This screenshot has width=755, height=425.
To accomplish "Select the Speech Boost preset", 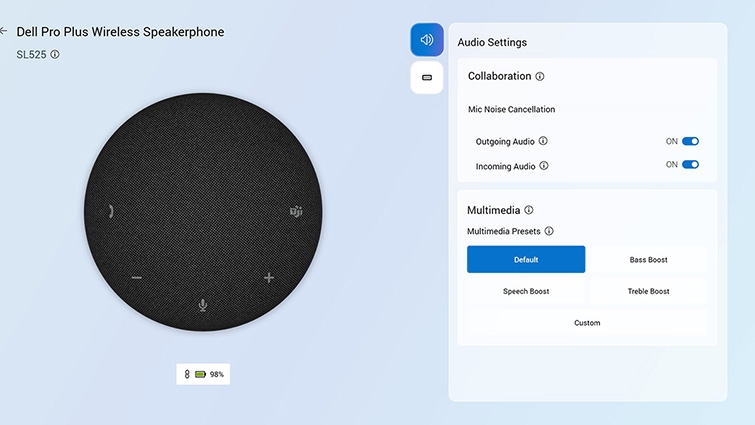I will pos(526,291).
